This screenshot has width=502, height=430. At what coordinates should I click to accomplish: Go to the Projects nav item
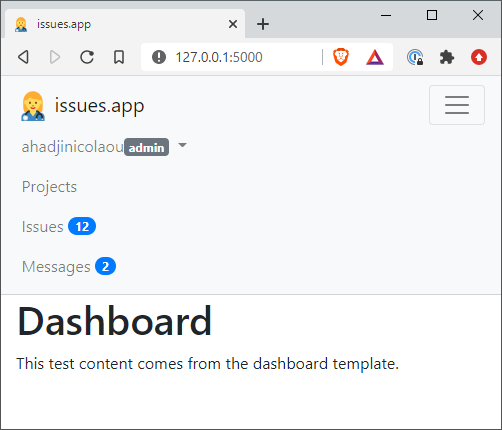click(49, 187)
